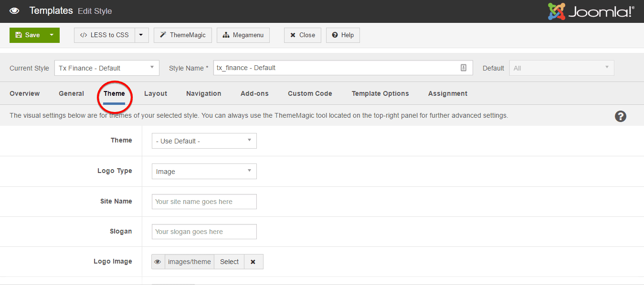Screen dimensions: 644x285
Task: Clear logo image with the X button
Action: point(253,262)
